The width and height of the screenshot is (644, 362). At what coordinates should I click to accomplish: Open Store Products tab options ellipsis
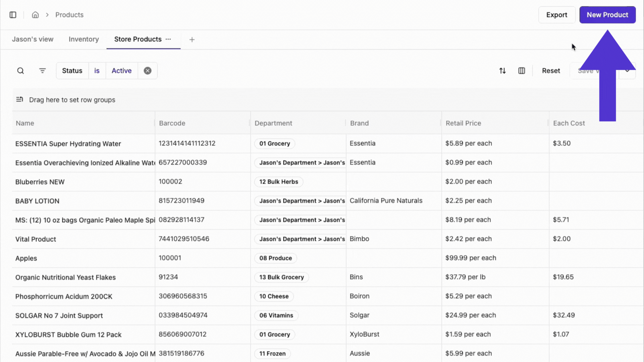pyautogui.click(x=168, y=39)
